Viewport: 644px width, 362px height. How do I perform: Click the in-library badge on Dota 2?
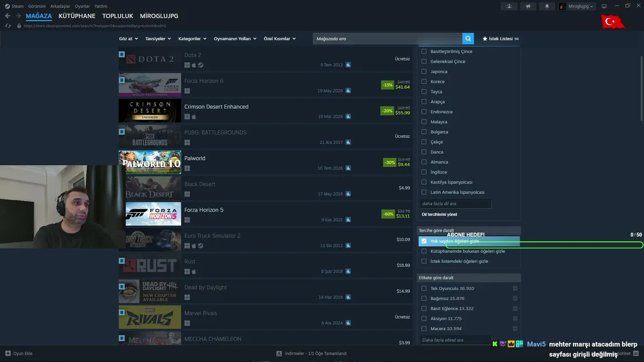pyautogui.click(x=122, y=54)
